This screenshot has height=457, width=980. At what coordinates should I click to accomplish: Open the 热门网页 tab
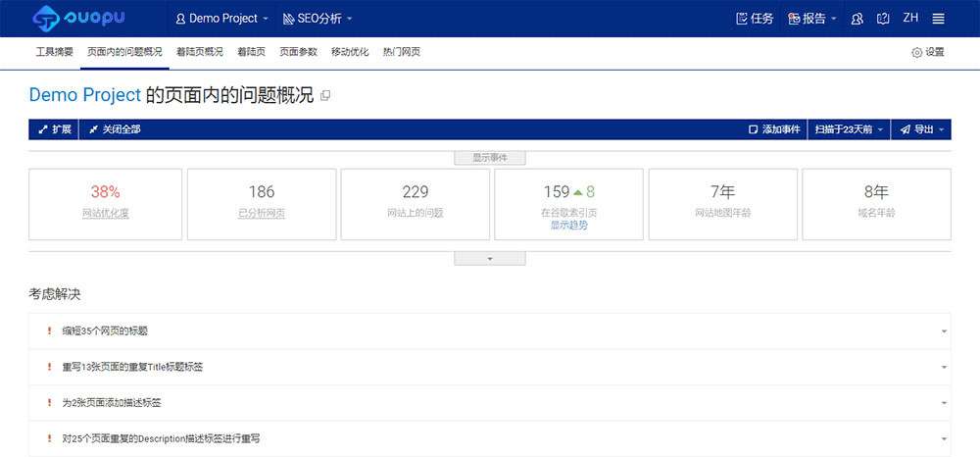401,53
